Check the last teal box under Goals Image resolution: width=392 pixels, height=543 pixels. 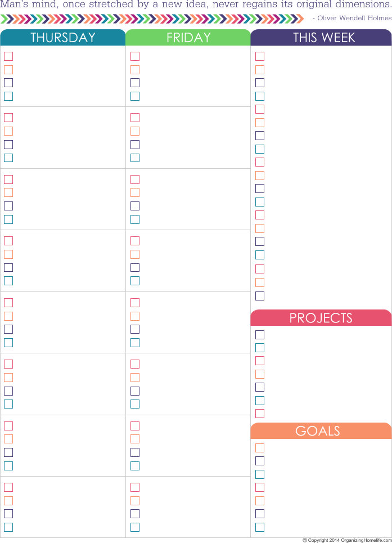click(260, 527)
